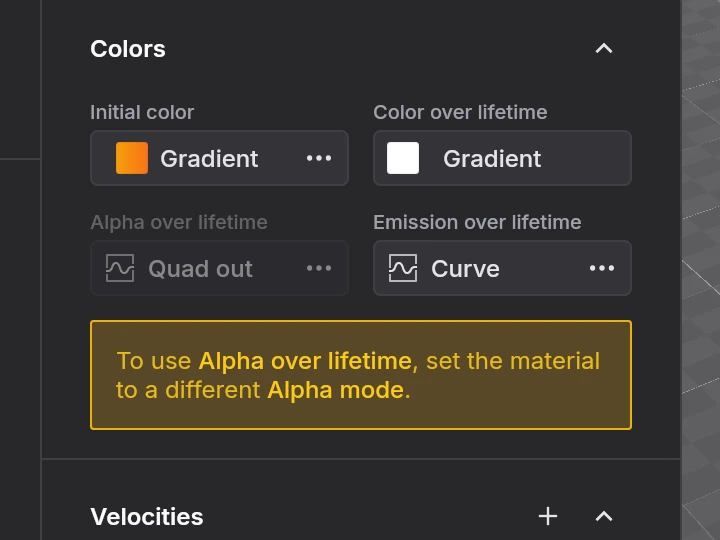This screenshot has width=720, height=540.
Task: Click the orange Initial color swatch
Action: coord(132,158)
